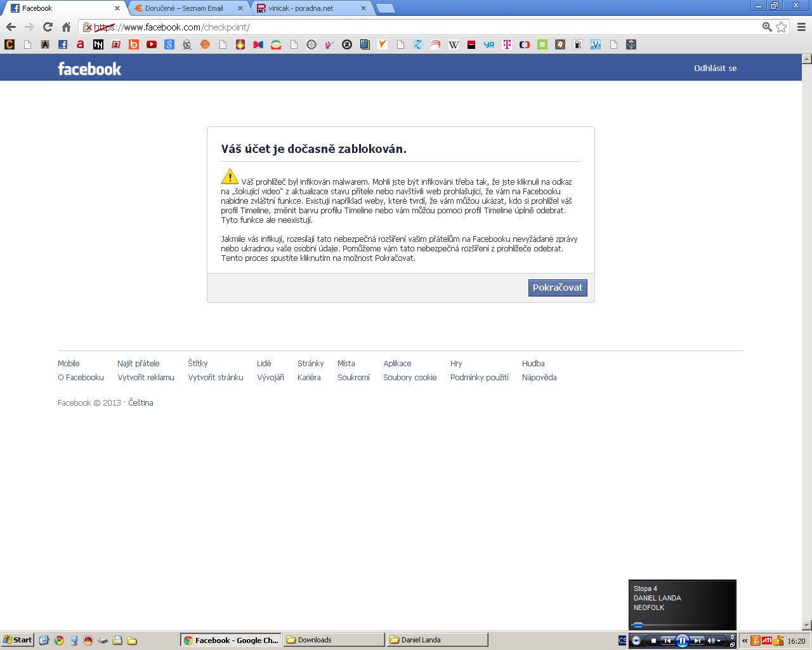Open the orange Y checkmark bookmark
Image resolution: width=812 pixels, height=650 pixels.
click(x=383, y=44)
